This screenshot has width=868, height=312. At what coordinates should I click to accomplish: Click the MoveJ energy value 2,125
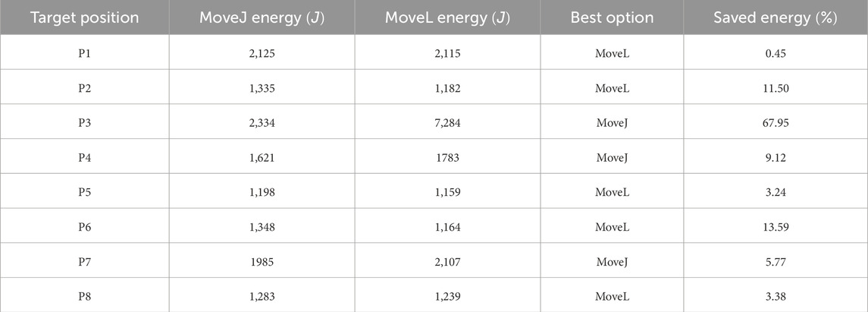pyautogui.click(x=262, y=52)
